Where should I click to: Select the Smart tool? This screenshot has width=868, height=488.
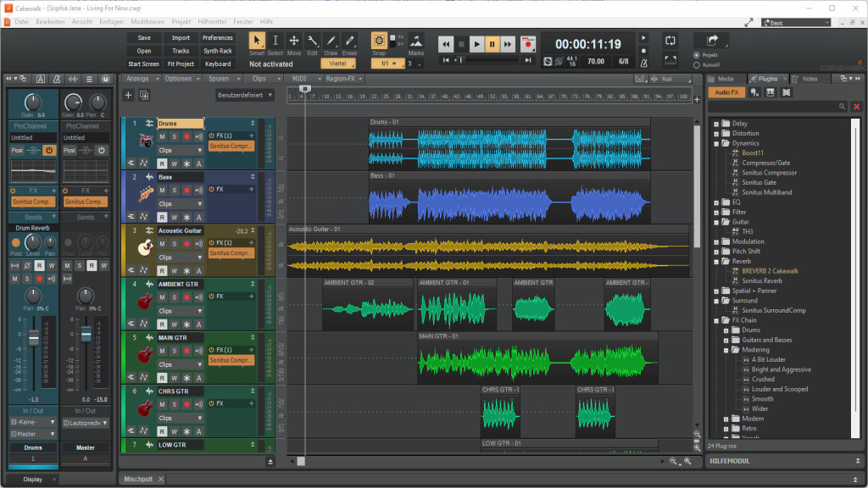pos(256,40)
